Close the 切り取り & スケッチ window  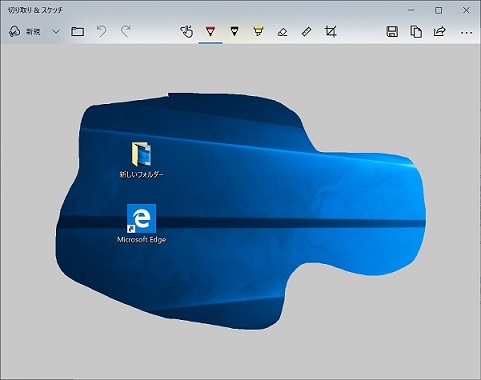pos(466,10)
